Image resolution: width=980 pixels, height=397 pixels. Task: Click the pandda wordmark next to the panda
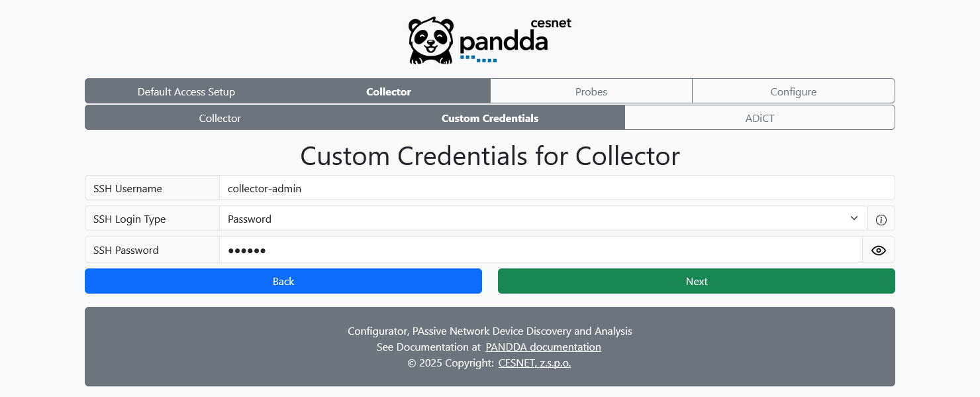point(503,42)
